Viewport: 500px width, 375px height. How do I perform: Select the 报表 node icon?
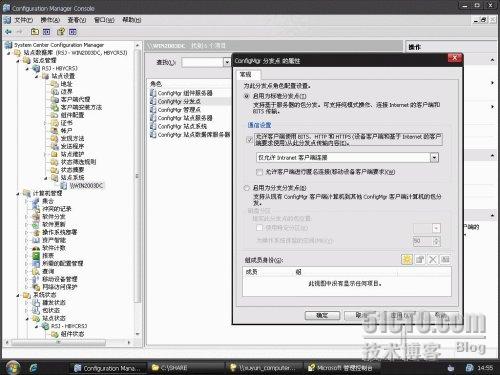tap(36, 256)
